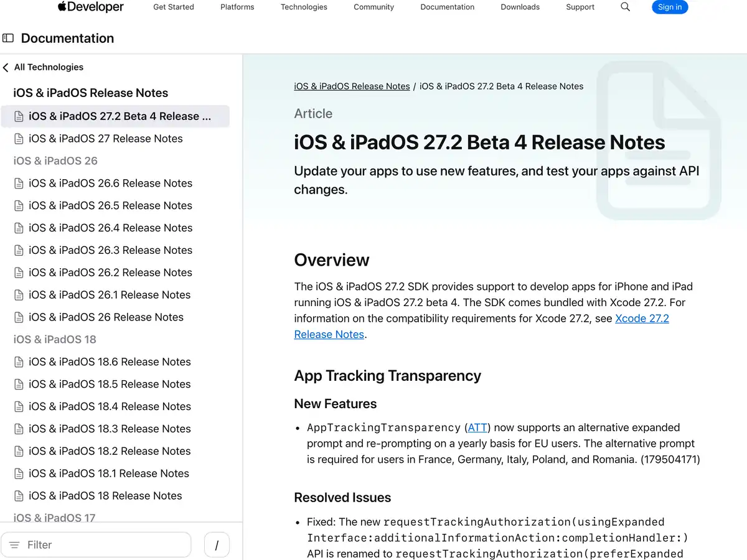Open the Platforms menu
This screenshot has height=560, width=747.
click(x=237, y=7)
